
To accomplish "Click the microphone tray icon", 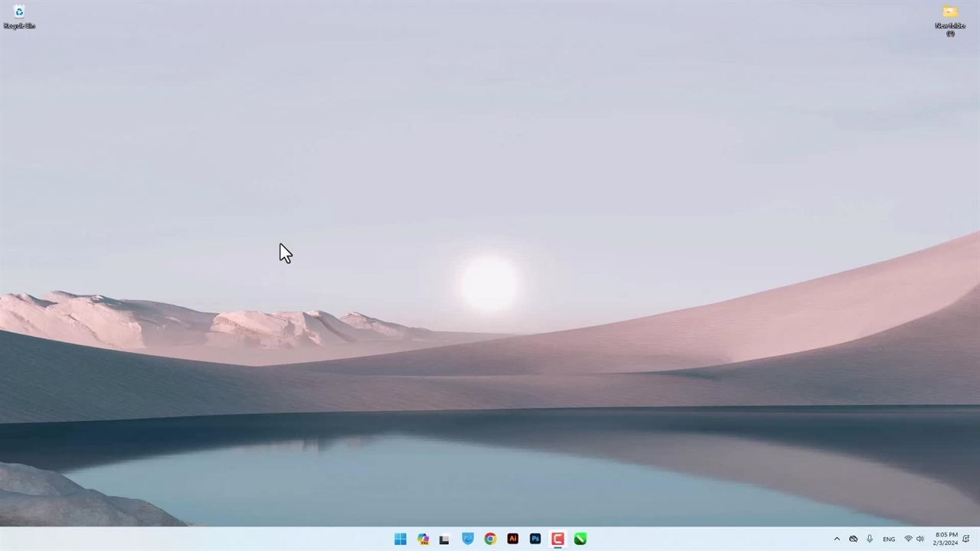I will (x=870, y=539).
